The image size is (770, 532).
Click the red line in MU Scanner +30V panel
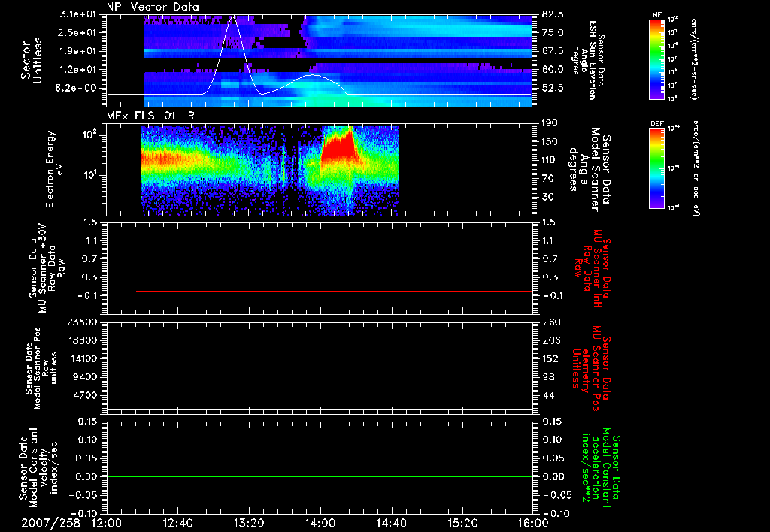(x=334, y=291)
